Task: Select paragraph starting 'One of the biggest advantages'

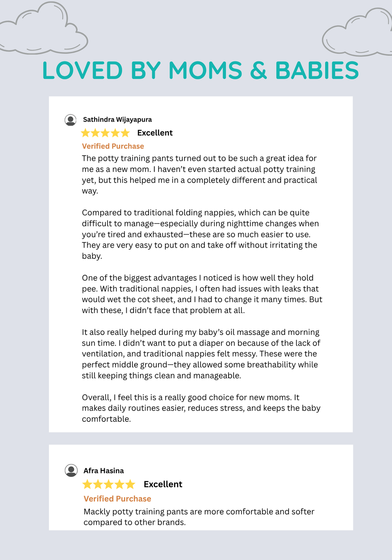Action: (x=202, y=294)
